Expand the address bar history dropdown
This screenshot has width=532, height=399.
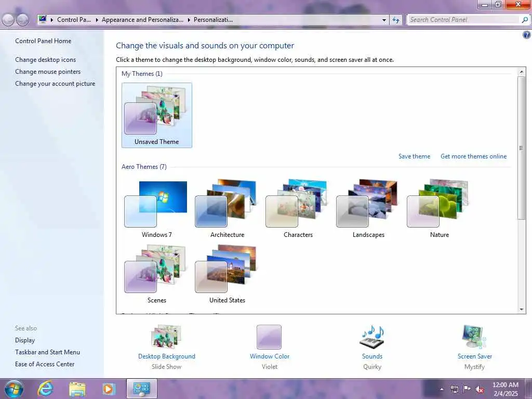(x=384, y=20)
